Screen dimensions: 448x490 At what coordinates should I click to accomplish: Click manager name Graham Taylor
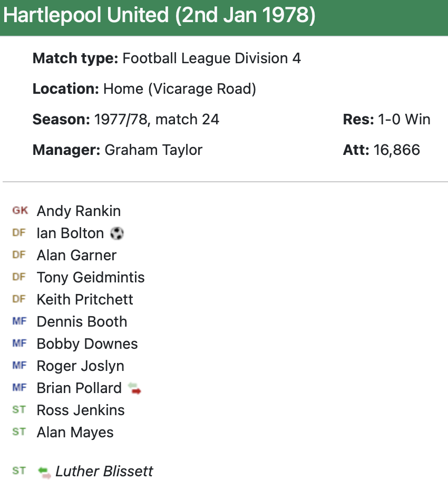153,150
